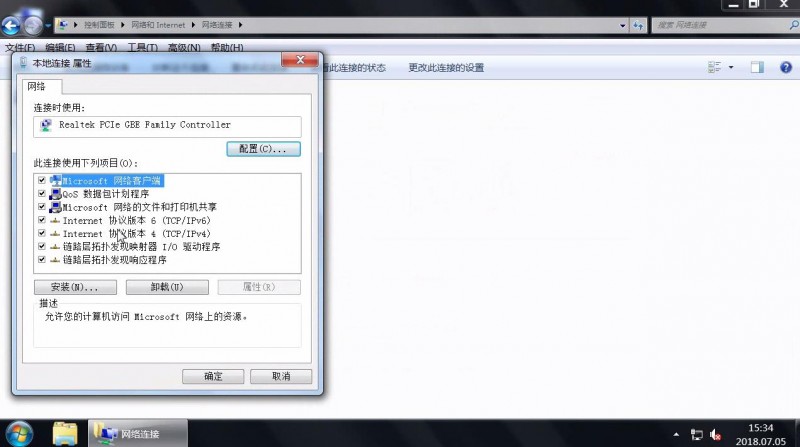Select Internet 协议版本 4 (TCP/IPv4) item
This screenshot has height=447, width=800.
[x=136, y=234]
